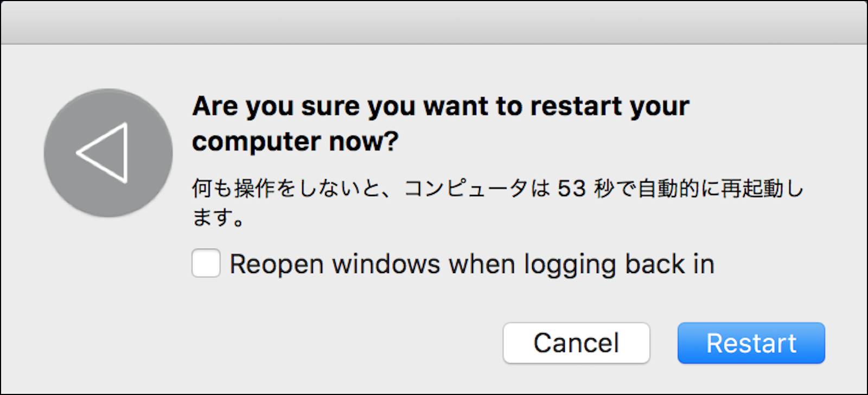Click the dialog's gray title bar
Screen dimensions: 868x395
434,23
